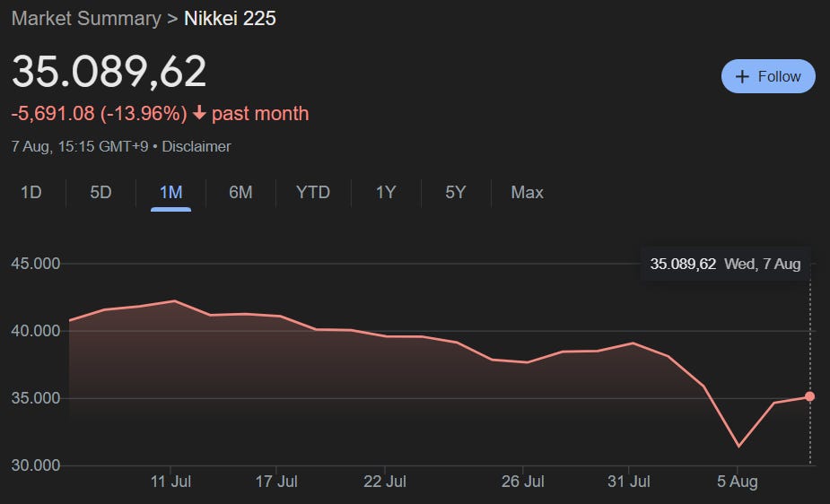Switch to the 6M time range tab
The height and width of the screenshot is (504, 830).
240,192
